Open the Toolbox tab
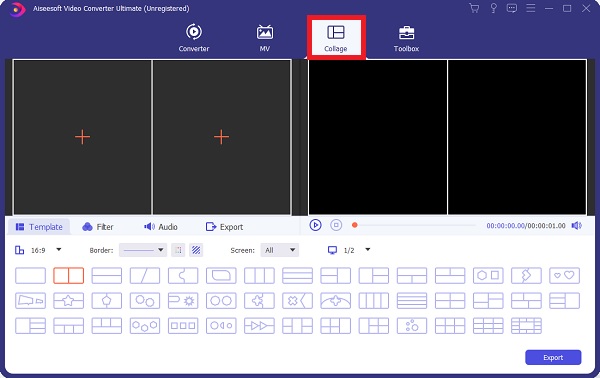This screenshot has width=600, height=378. point(406,37)
